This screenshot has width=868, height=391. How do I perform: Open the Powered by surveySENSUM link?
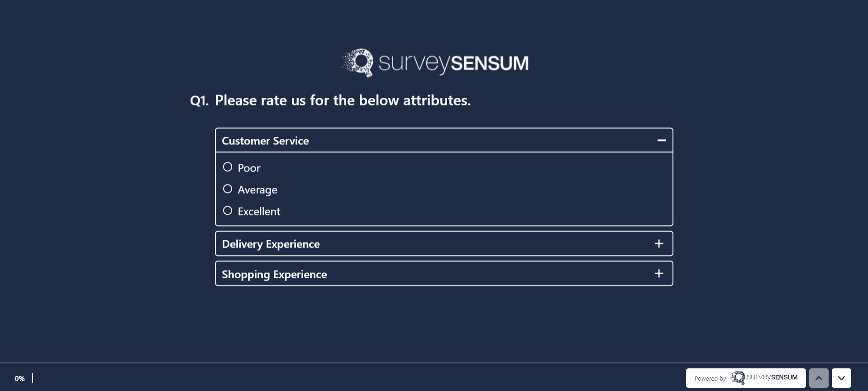click(x=746, y=378)
